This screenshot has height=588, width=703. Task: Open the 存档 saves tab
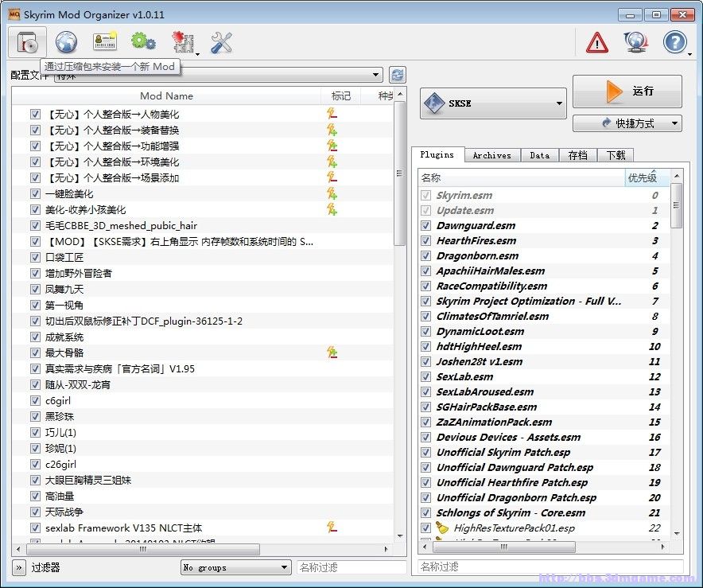578,155
